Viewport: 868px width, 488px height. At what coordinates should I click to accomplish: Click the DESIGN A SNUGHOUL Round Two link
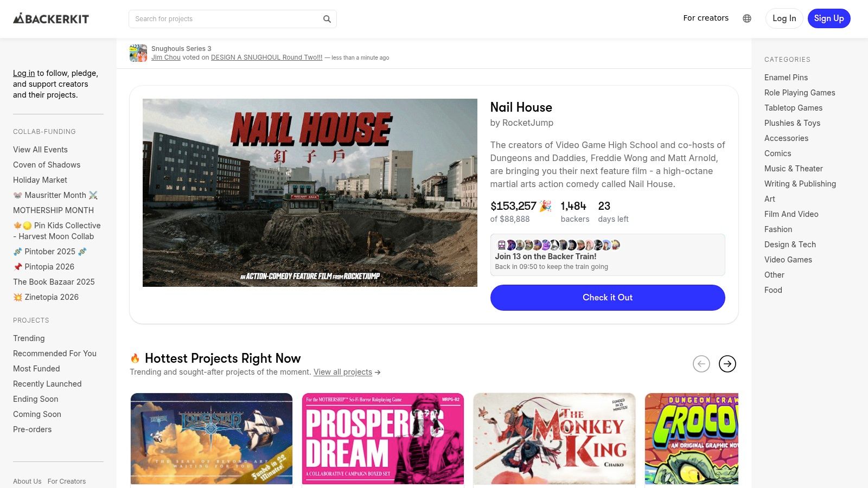tap(266, 57)
